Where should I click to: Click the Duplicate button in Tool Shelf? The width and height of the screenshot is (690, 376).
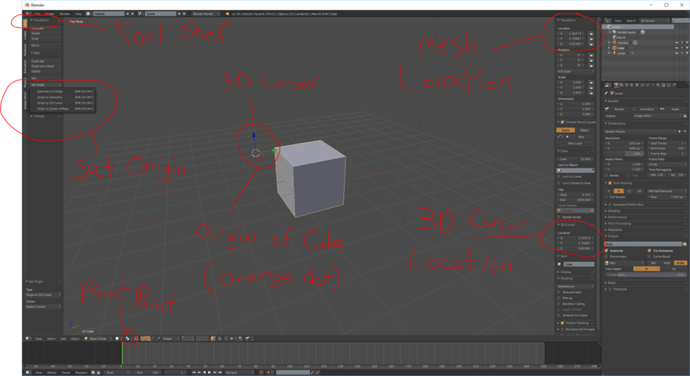click(x=46, y=61)
